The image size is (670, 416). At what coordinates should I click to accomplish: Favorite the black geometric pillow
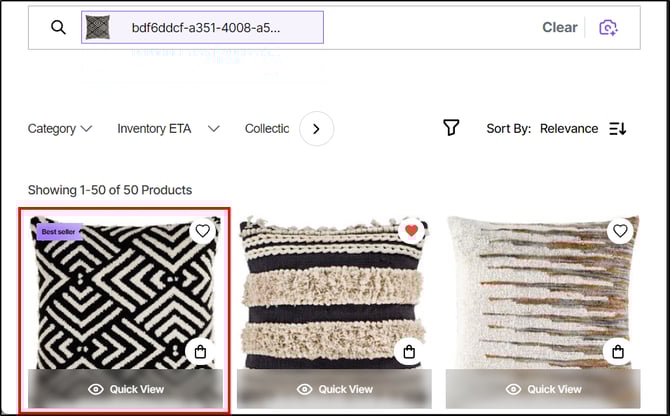click(203, 231)
